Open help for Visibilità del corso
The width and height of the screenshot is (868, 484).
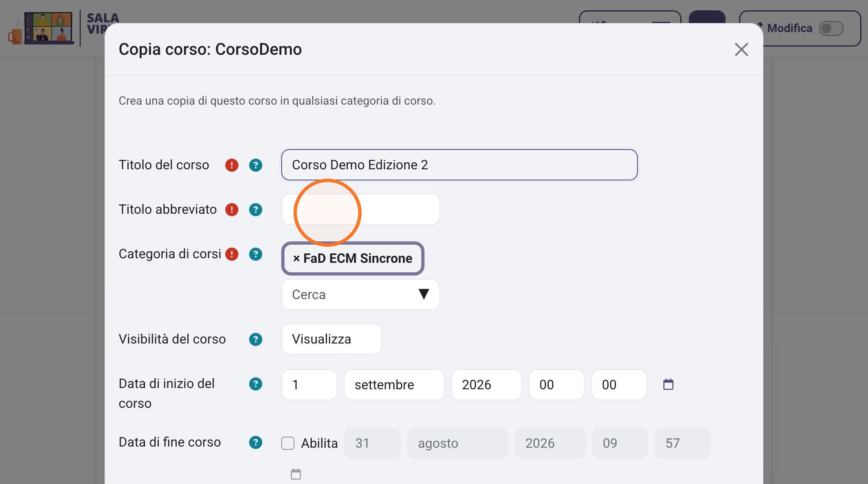256,339
